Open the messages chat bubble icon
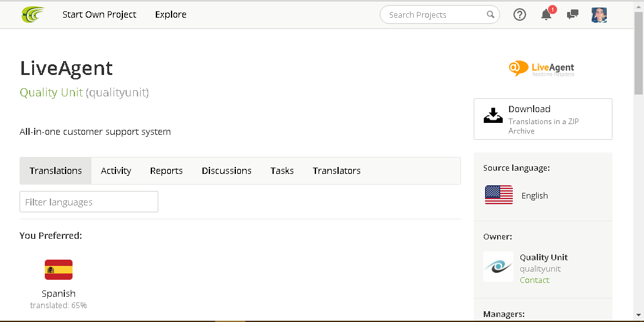644x322 pixels. pyautogui.click(x=573, y=14)
